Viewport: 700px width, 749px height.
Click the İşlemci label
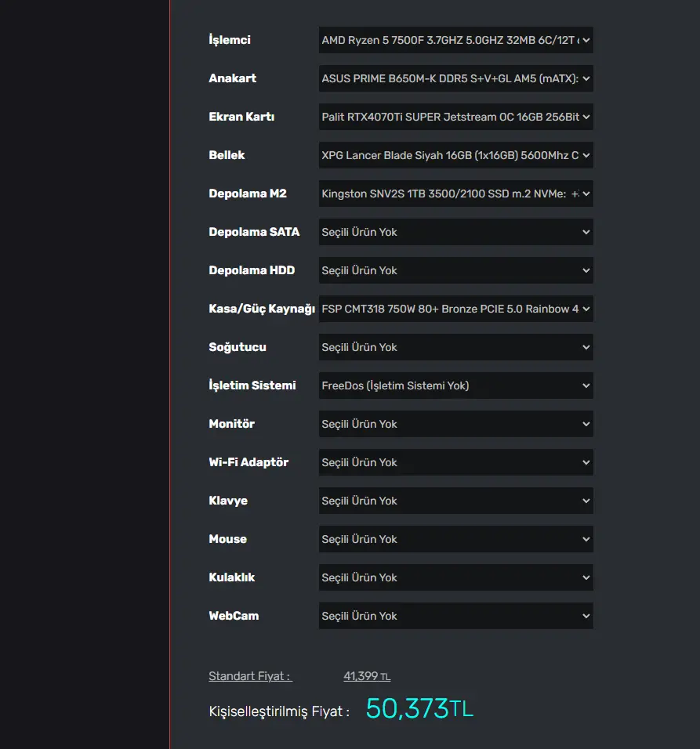tap(230, 40)
